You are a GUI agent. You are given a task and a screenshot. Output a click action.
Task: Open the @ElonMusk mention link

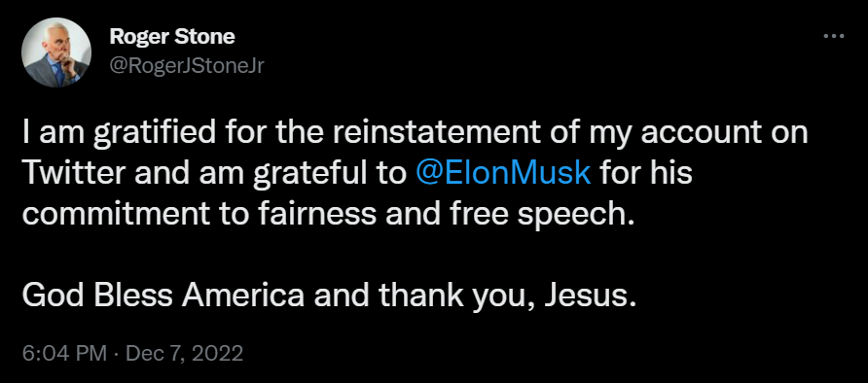click(503, 173)
